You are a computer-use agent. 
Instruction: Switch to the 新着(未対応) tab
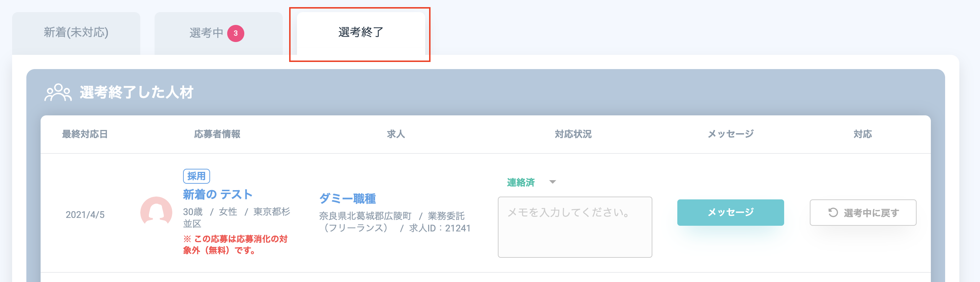pyautogui.click(x=76, y=33)
